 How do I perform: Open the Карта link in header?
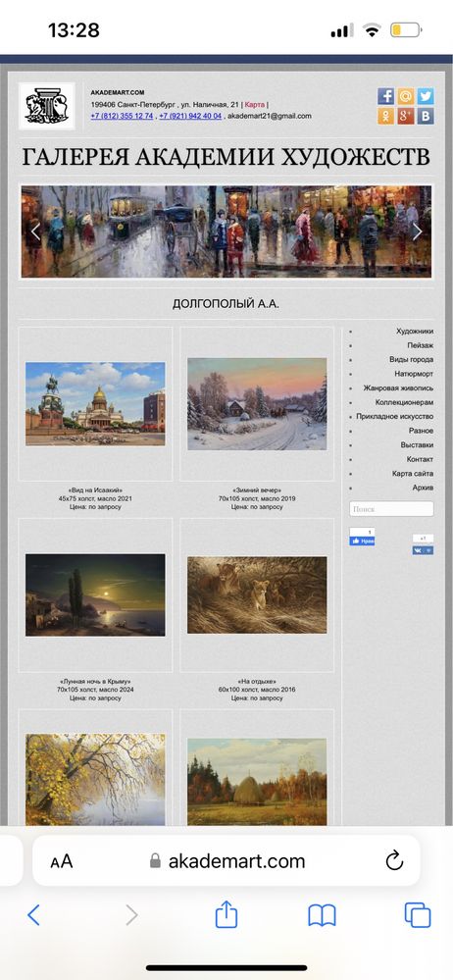click(x=255, y=105)
